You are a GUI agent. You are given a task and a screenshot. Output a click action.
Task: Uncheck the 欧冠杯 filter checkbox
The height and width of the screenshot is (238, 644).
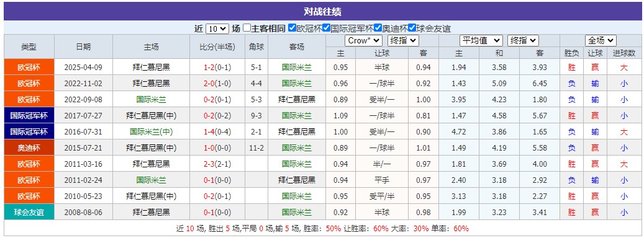click(x=292, y=29)
